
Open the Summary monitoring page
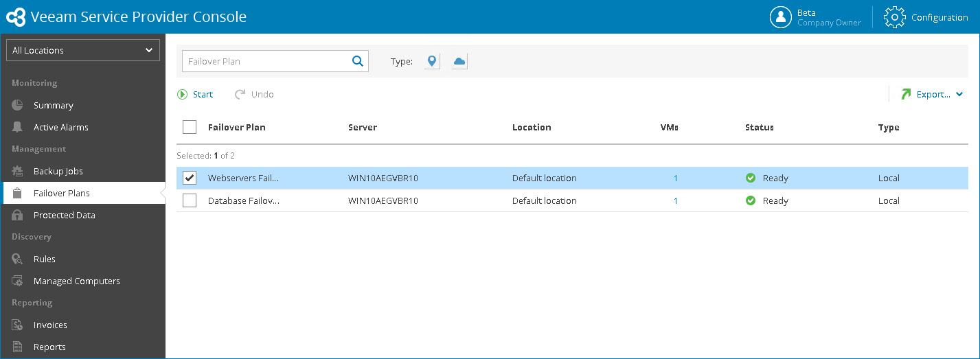tap(53, 105)
